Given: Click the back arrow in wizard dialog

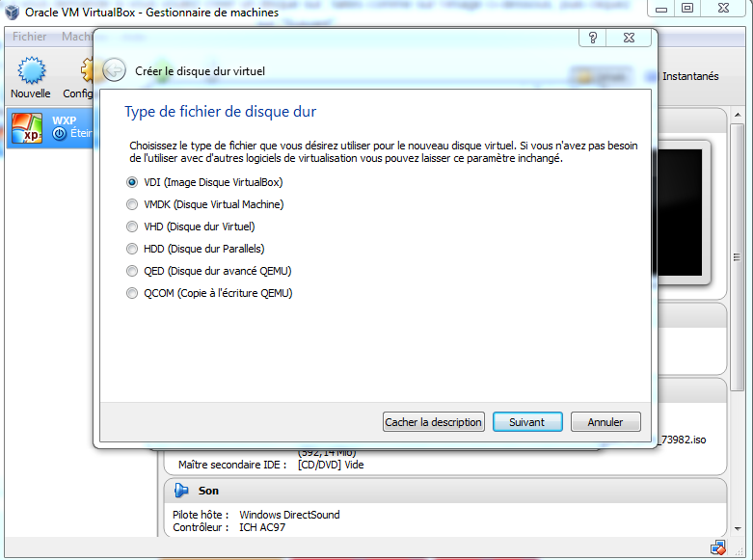Looking at the screenshot, I should 115,70.
